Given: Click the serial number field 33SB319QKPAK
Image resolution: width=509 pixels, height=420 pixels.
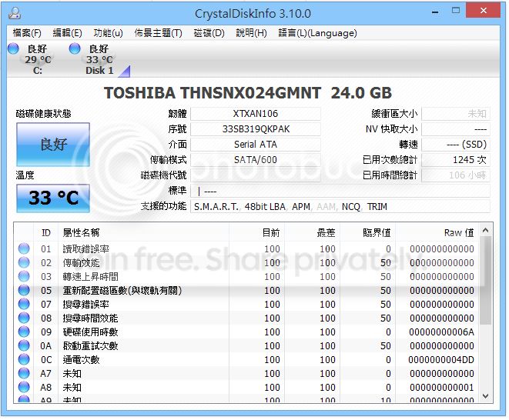Looking at the screenshot, I should [x=256, y=128].
